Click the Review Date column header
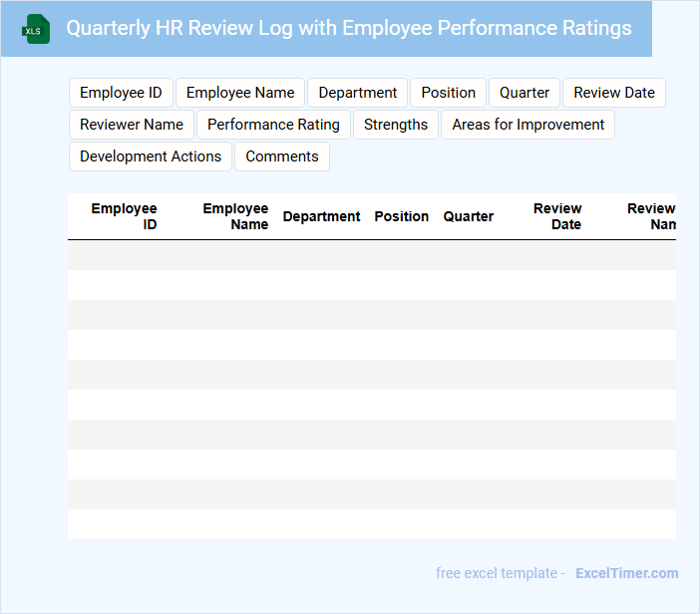700x614 pixels. point(557,216)
